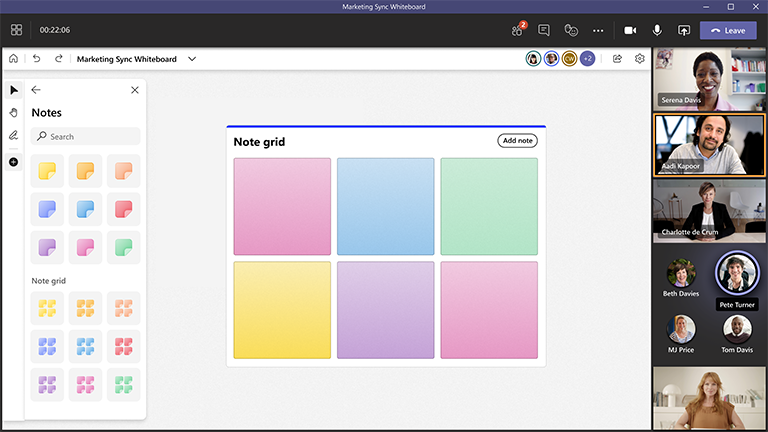Open the meeting chat
Image resolution: width=768 pixels, height=432 pixels.
544,30
